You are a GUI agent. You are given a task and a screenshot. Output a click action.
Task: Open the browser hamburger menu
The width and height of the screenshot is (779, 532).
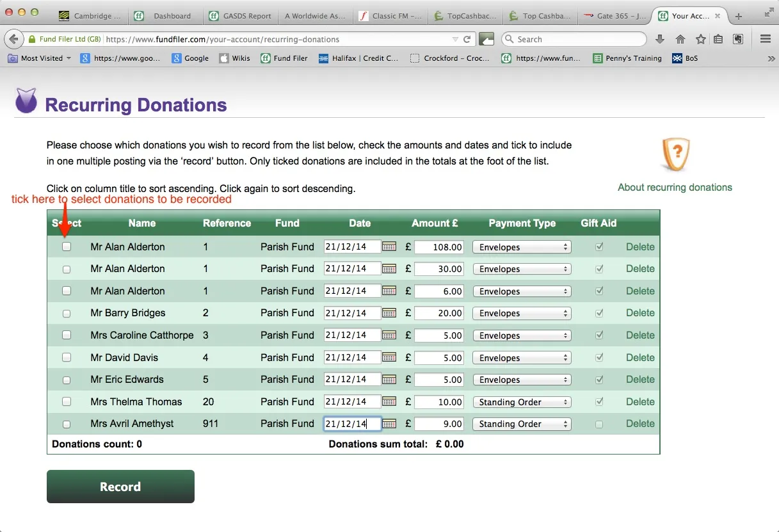(765, 39)
